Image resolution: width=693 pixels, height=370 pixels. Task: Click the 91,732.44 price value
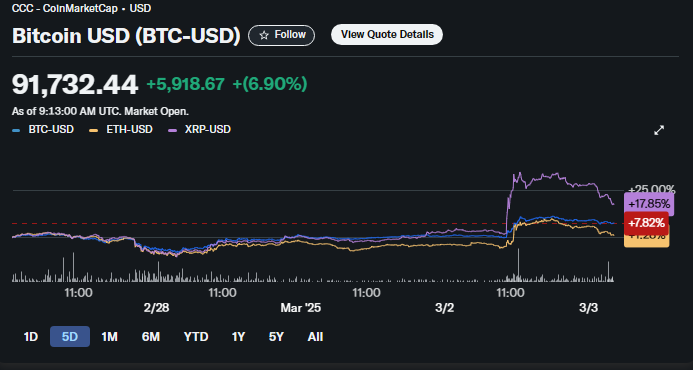tap(75, 84)
